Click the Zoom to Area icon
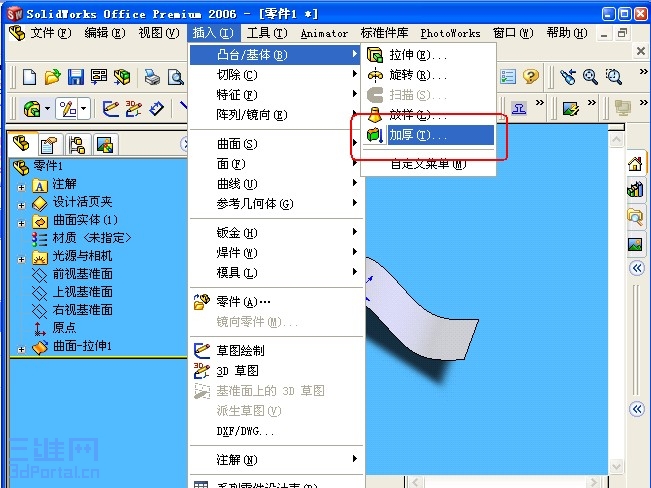The height and width of the screenshot is (488, 651). pos(613,77)
